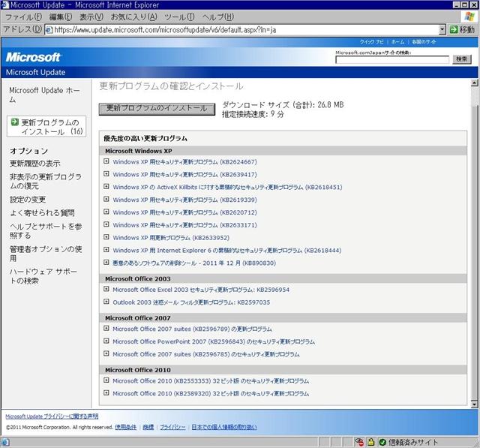Open the address bar dropdown arrow
This screenshot has height=448, width=480.
442,30
